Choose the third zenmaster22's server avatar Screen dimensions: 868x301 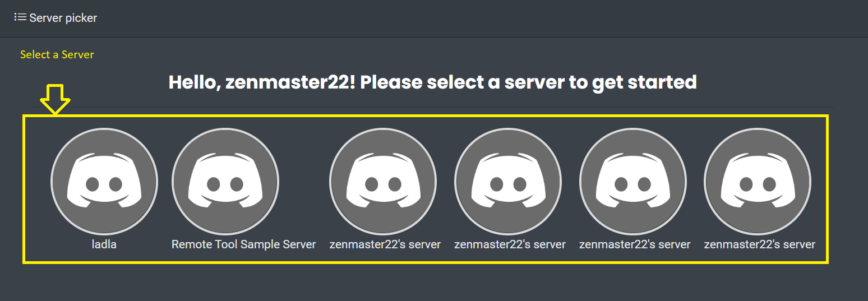pos(633,181)
